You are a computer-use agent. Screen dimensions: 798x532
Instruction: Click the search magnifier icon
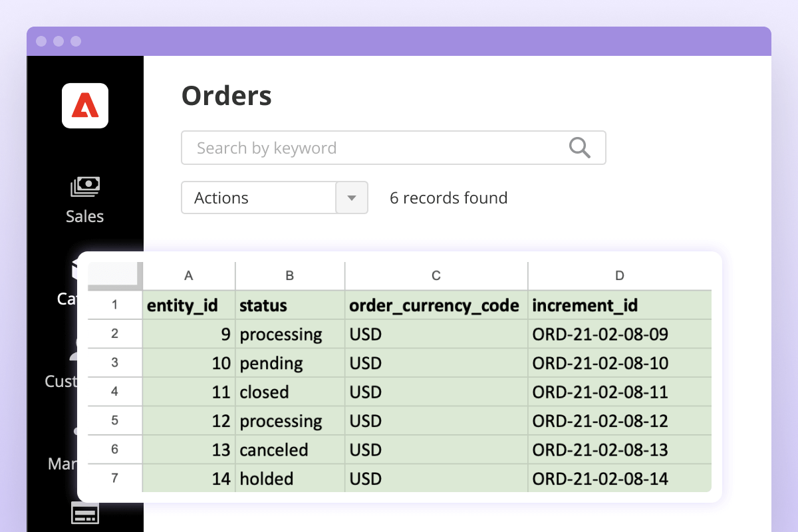(x=579, y=148)
